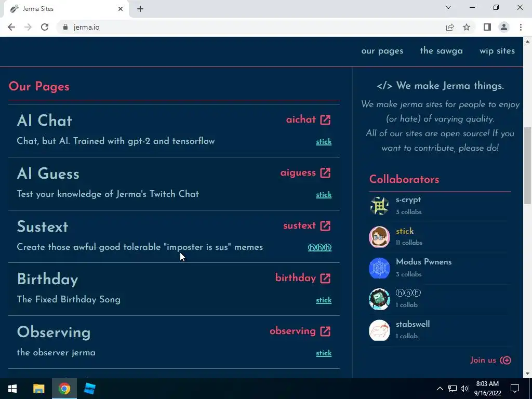This screenshot has height=399, width=532.
Task: Click the sustext link text
Action: coord(300,225)
